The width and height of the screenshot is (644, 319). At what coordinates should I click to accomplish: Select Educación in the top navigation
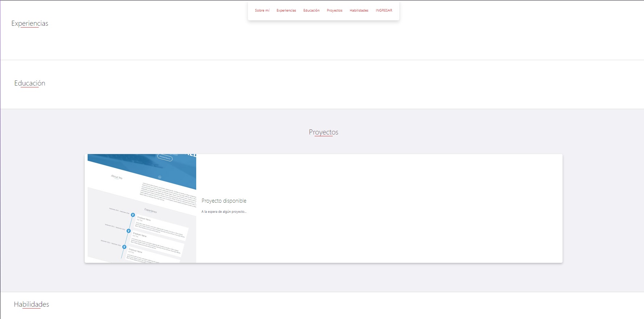(311, 11)
